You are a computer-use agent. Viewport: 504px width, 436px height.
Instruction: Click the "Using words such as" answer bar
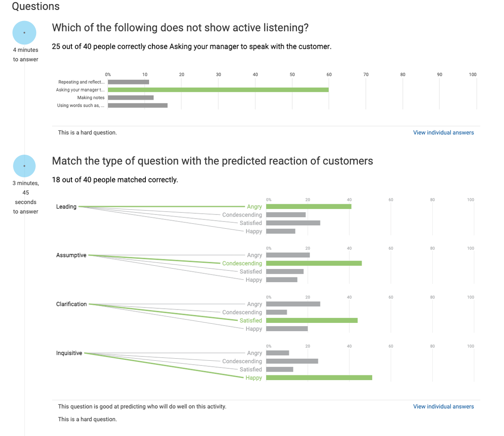(x=137, y=105)
